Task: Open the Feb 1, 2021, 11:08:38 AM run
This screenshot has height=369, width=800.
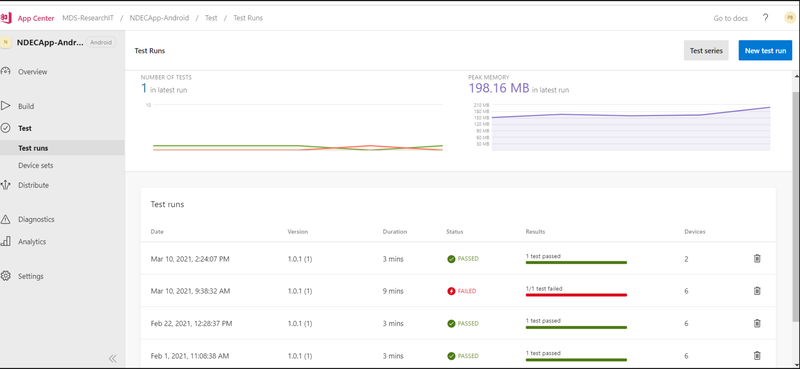Action: click(x=458, y=355)
